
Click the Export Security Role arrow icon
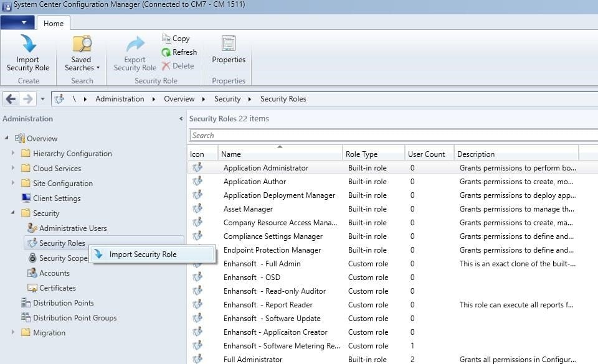[x=135, y=45]
